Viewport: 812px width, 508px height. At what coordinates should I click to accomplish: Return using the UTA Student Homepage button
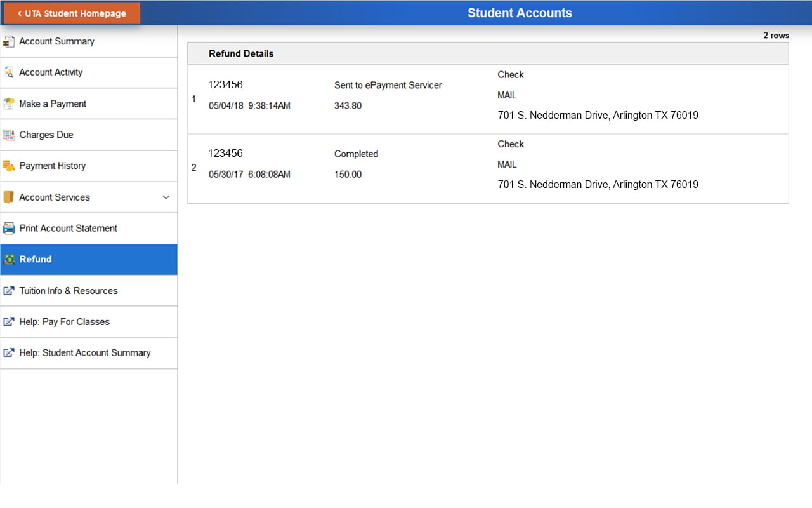coord(71,12)
